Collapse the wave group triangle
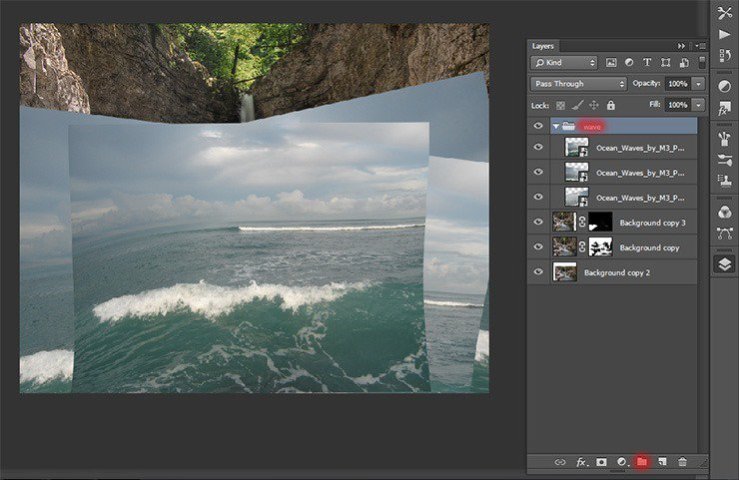Screen dimensions: 739x480 click(555, 127)
